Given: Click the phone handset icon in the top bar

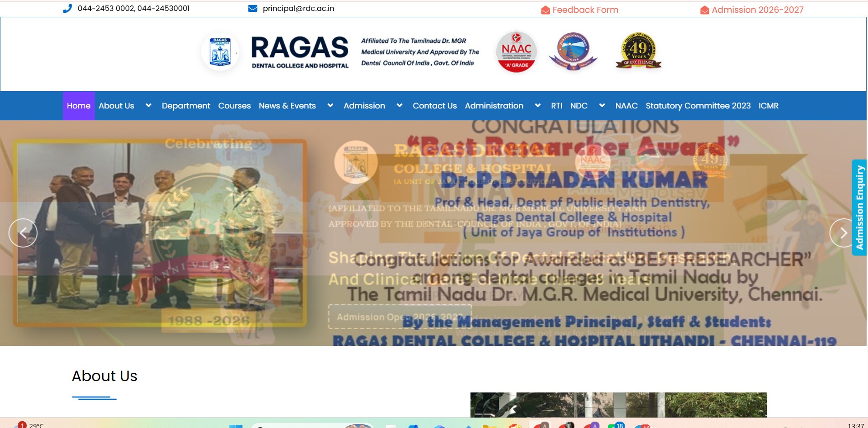Looking at the screenshot, I should click(67, 8).
